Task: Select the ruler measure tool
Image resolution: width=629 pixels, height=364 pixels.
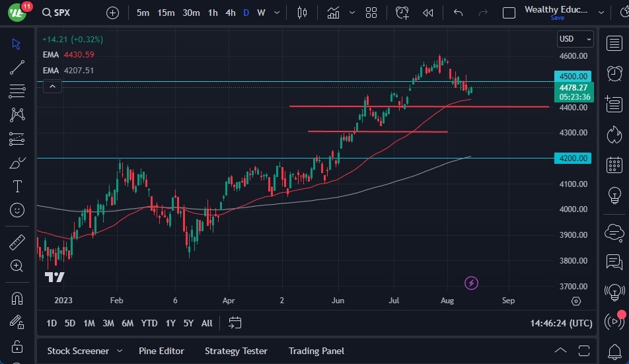Action: [x=17, y=242]
